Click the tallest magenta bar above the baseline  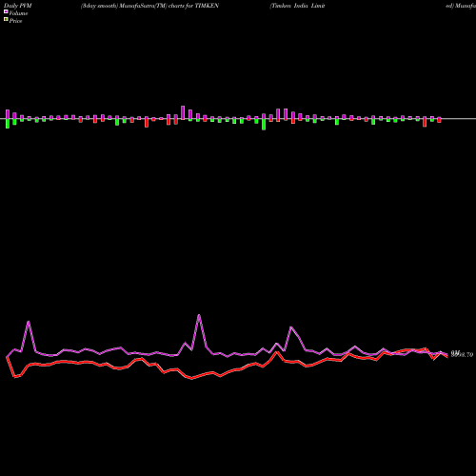click(183, 112)
